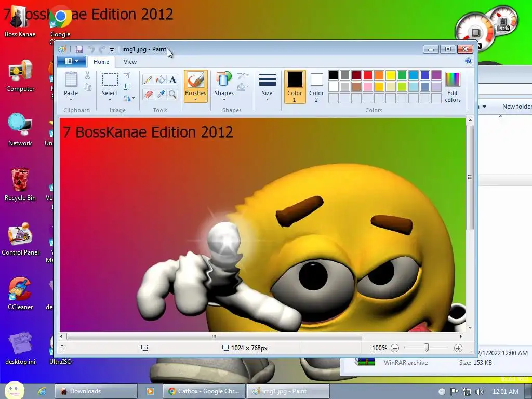Open the shape Outline dropdown
Image resolution: width=532 pixels, height=399 pixels.
tap(243, 76)
